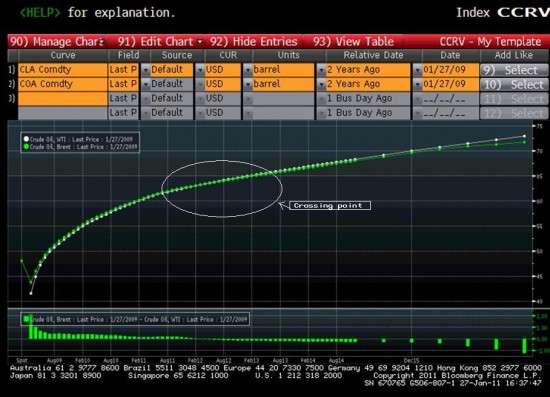Edit the CLA Comdty curve field
The height and width of the screenshot is (397, 550).
(62, 70)
